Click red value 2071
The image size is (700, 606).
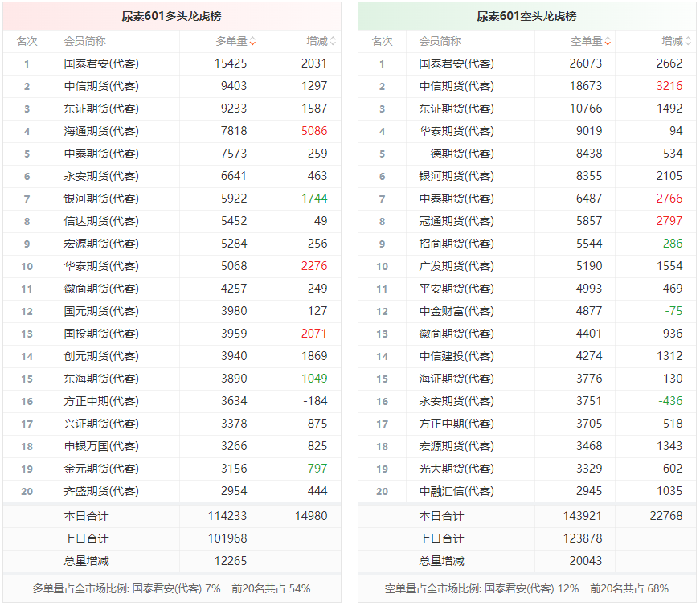(314, 334)
